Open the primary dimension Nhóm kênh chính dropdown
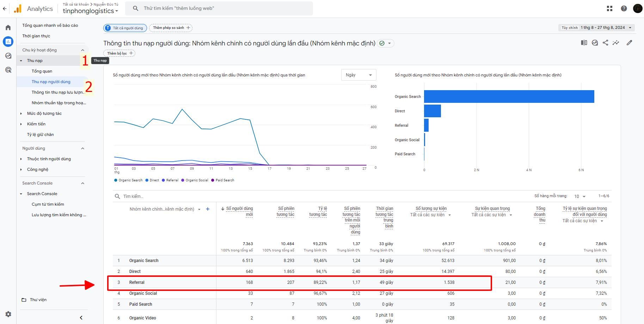The height and width of the screenshot is (324, 644). tap(165, 209)
